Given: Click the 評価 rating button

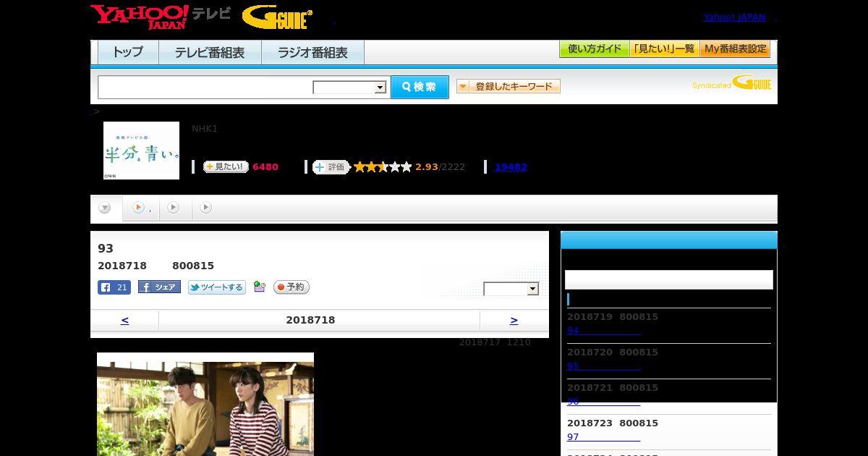Looking at the screenshot, I should coord(331,167).
